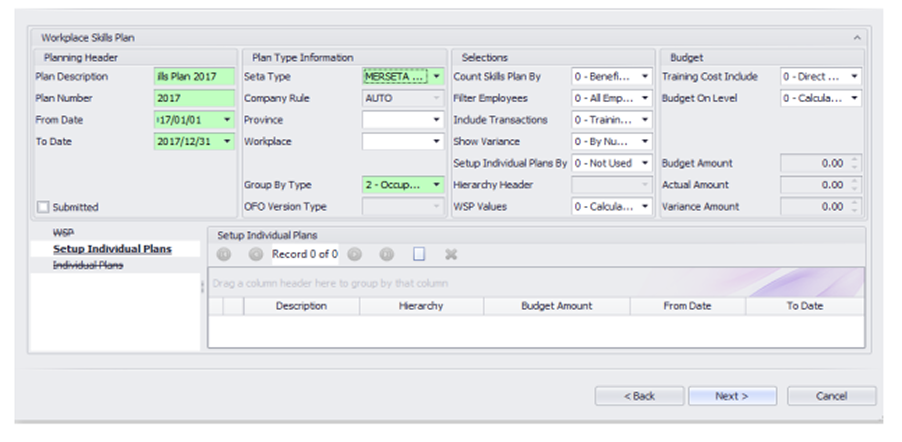The height and width of the screenshot is (442, 902).
Task: Collapse the Workplace Skills Plan panel
Action: coord(856,37)
